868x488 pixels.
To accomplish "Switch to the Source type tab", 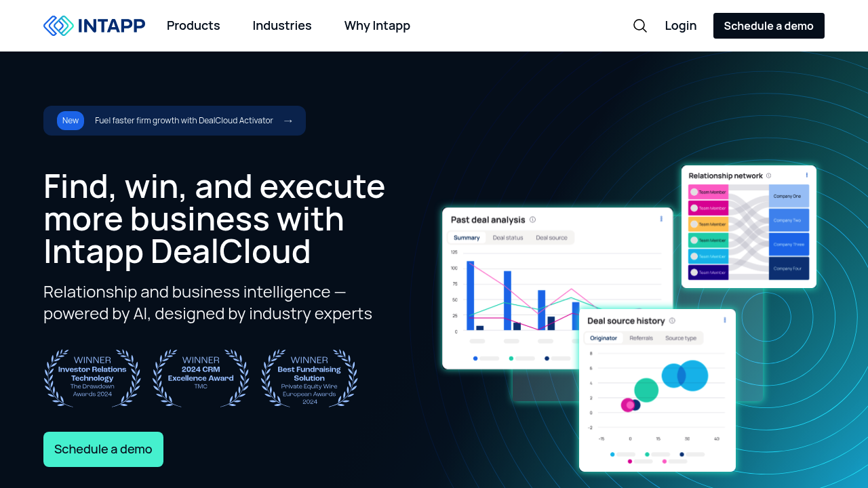I will tap(681, 338).
